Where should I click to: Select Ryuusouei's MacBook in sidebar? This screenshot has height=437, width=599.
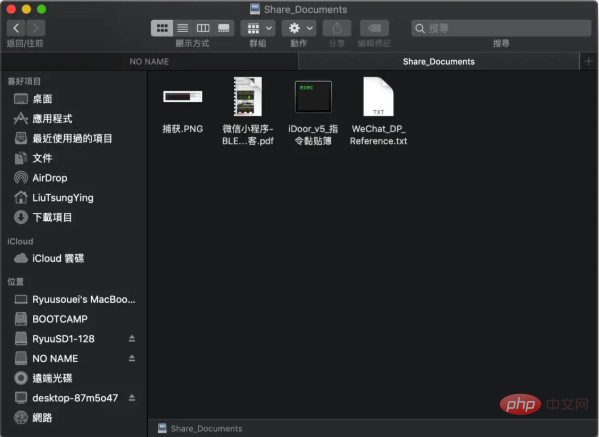coord(74,299)
